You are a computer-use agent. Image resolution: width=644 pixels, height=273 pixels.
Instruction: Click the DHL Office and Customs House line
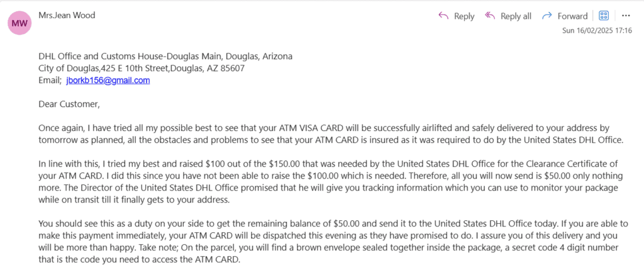pos(165,56)
